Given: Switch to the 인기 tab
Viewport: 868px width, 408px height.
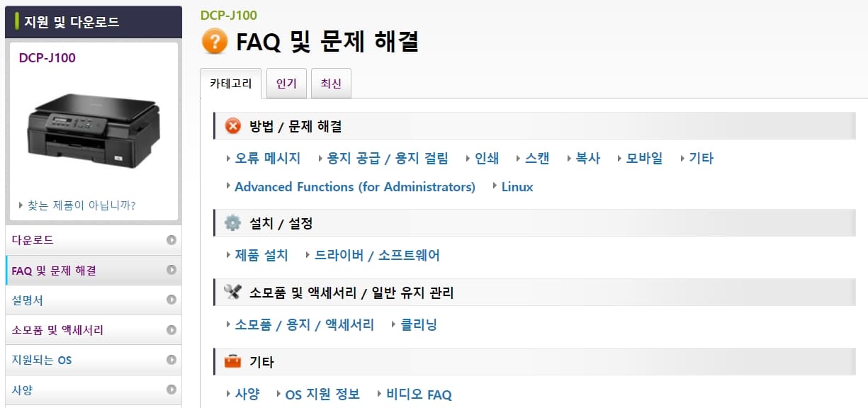Looking at the screenshot, I should (286, 82).
